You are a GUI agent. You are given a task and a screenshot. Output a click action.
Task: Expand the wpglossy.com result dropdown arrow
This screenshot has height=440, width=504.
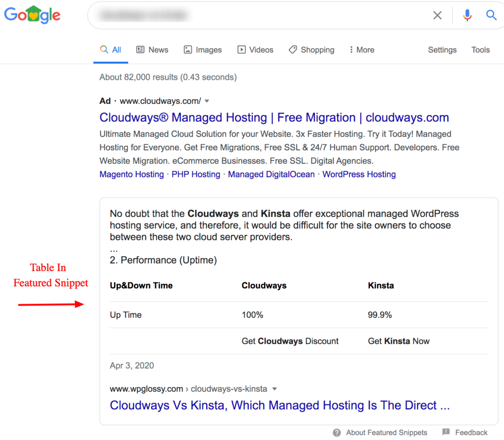tap(275, 389)
